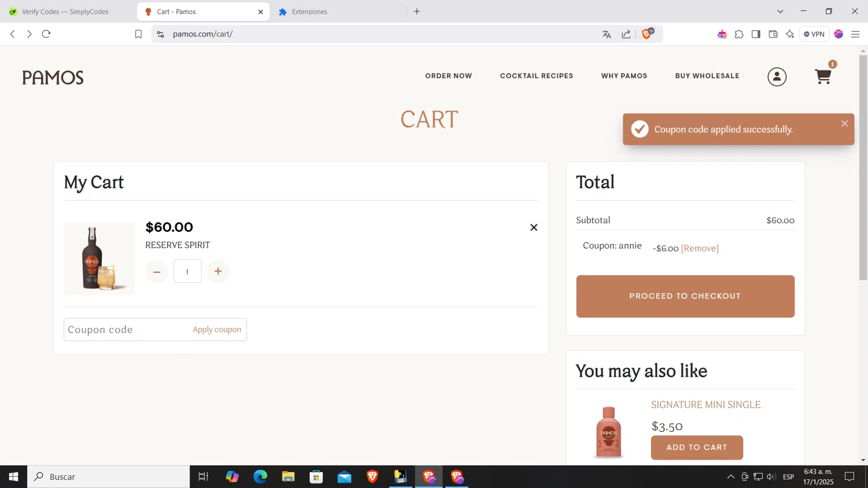Image resolution: width=868 pixels, height=488 pixels.
Task: Share this page icon
Action: pos(626,34)
